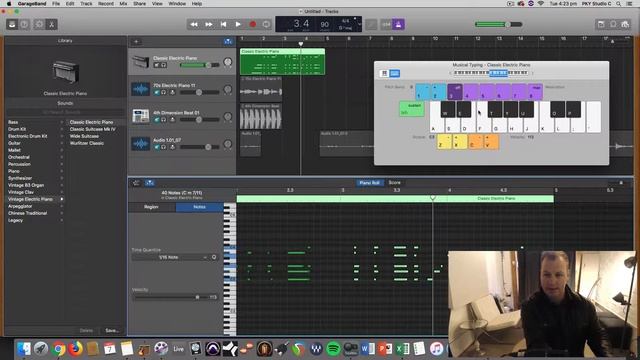Choose Classic Suitcase Mk IV patch
The height and width of the screenshot is (360, 640).
(92, 129)
